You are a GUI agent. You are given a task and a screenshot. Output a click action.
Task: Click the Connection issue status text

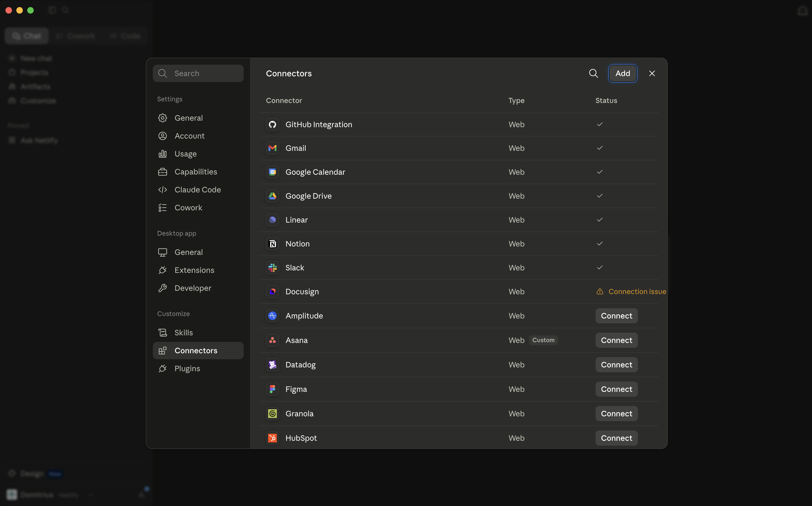click(x=637, y=292)
